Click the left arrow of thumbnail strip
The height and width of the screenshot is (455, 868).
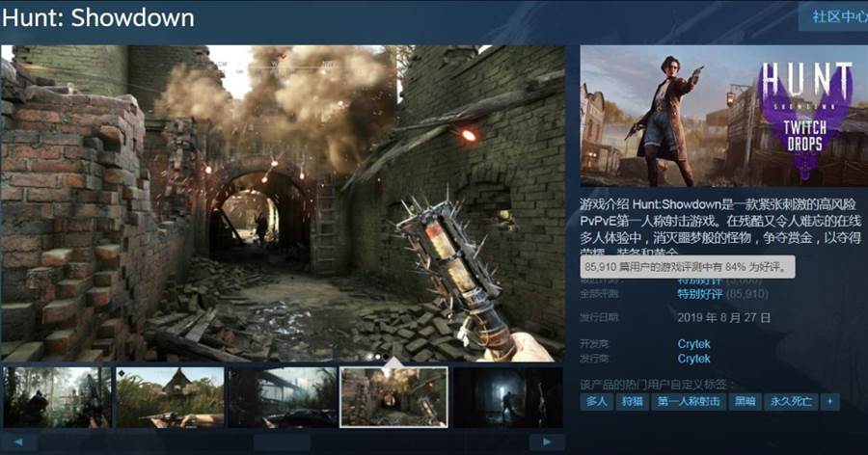19,442
